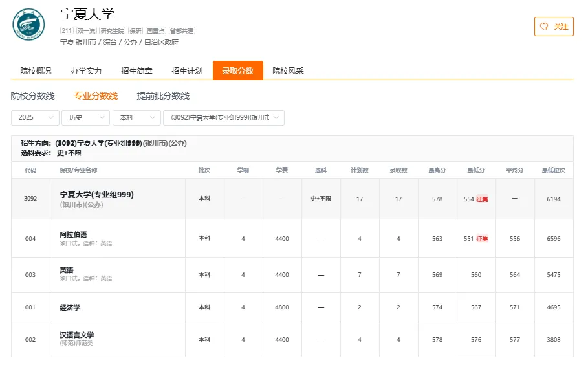Click rank value 4695
588x367 pixels.
(x=554, y=307)
